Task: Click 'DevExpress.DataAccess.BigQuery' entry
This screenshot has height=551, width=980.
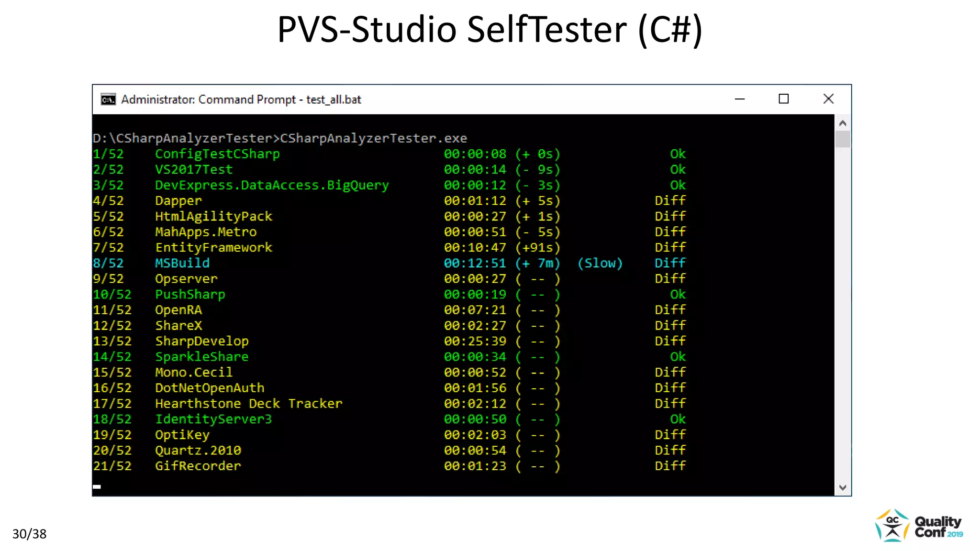Action: [272, 185]
